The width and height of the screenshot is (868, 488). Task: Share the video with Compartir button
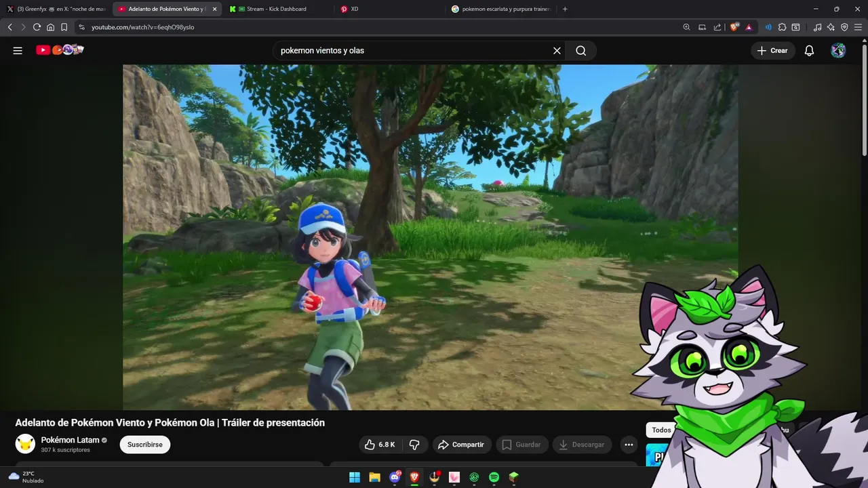461,445
